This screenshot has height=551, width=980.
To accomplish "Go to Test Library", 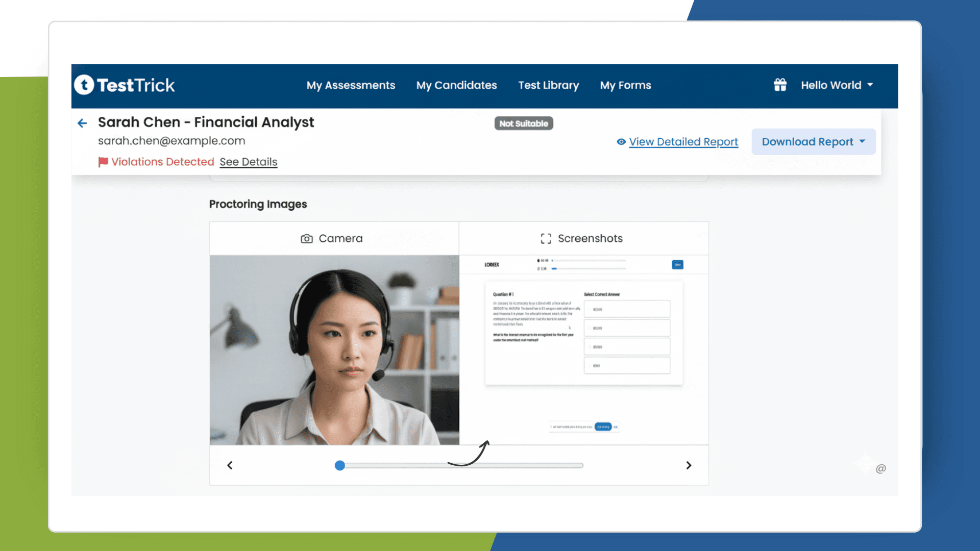I will coord(548,85).
